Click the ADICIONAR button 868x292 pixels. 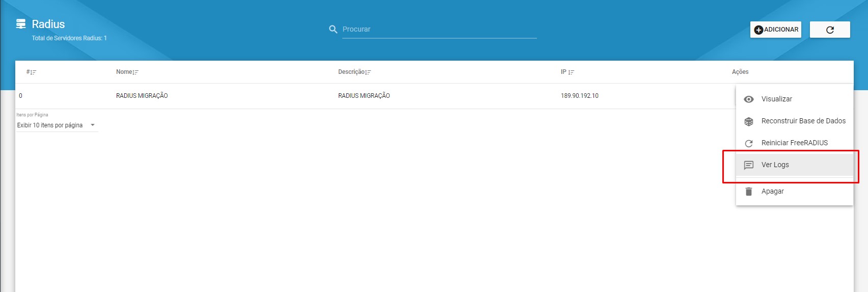(x=776, y=30)
